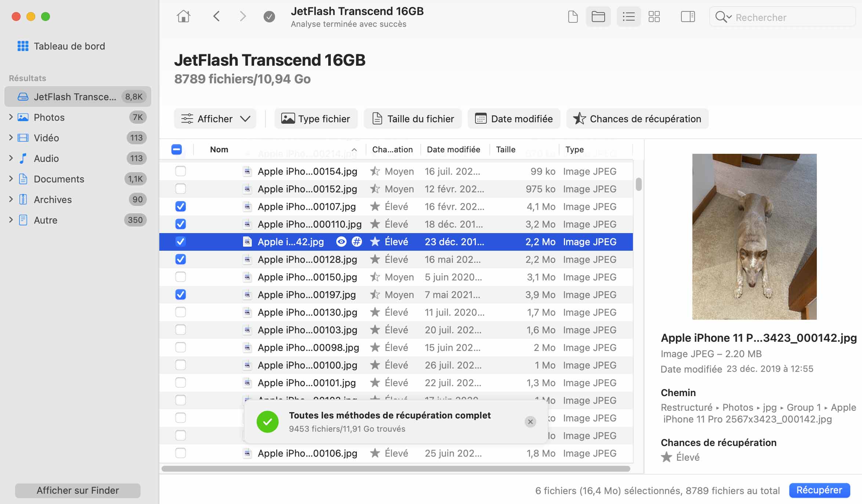Viewport: 862px width, 504px height.
Task: Click the Archives zip icon in sidebar
Action: (23, 200)
